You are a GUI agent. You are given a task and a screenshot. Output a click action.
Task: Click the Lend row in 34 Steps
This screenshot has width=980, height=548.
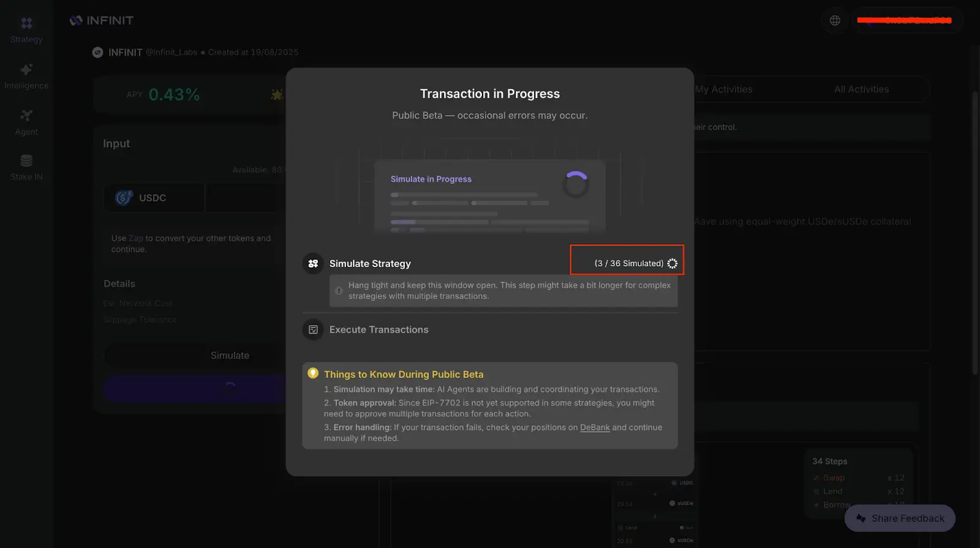pos(859,491)
